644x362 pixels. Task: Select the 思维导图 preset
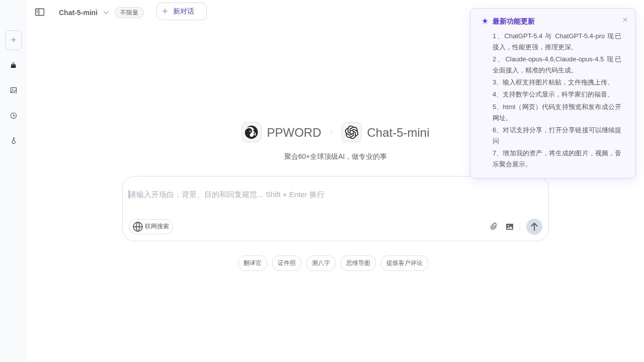[358, 263]
